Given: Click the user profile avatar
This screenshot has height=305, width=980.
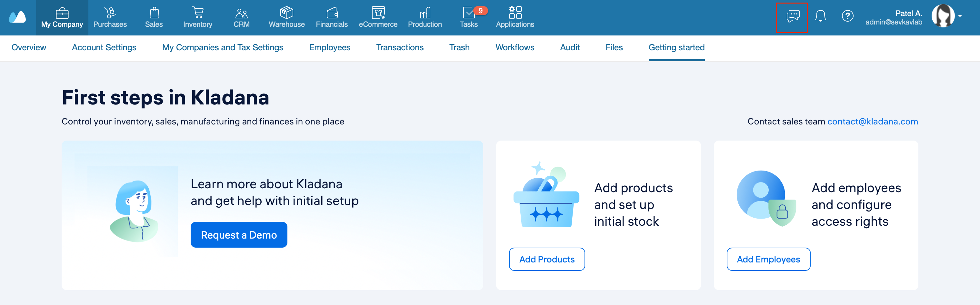Looking at the screenshot, I should pos(943,16).
